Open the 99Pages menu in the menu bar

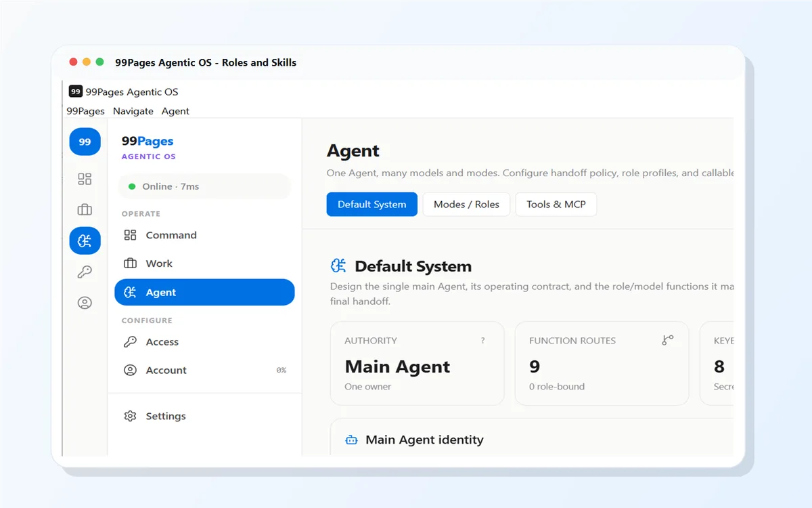click(x=85, y=111)
